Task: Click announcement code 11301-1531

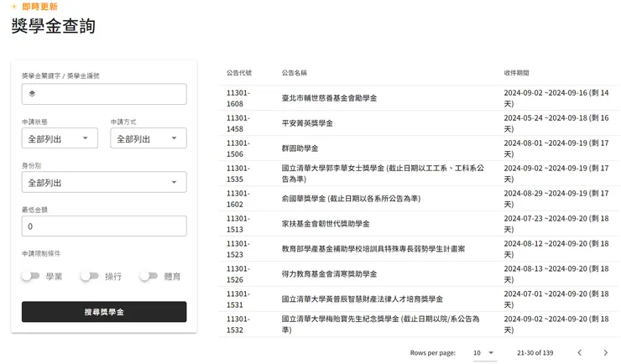Action: [238, 299]
